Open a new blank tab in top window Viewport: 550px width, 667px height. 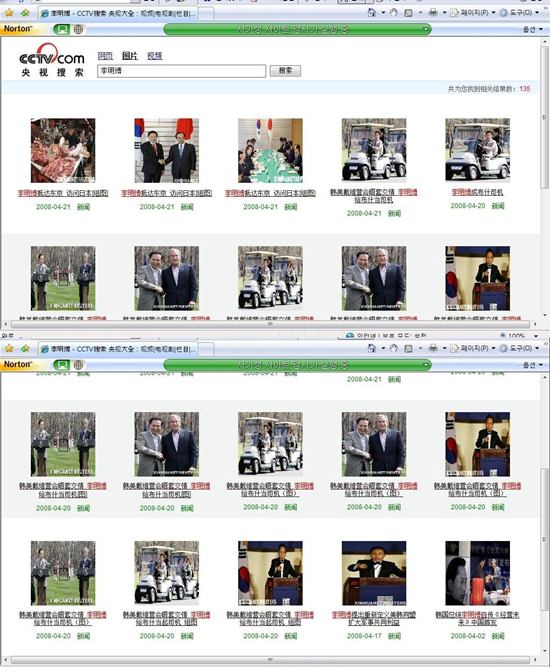206,14
